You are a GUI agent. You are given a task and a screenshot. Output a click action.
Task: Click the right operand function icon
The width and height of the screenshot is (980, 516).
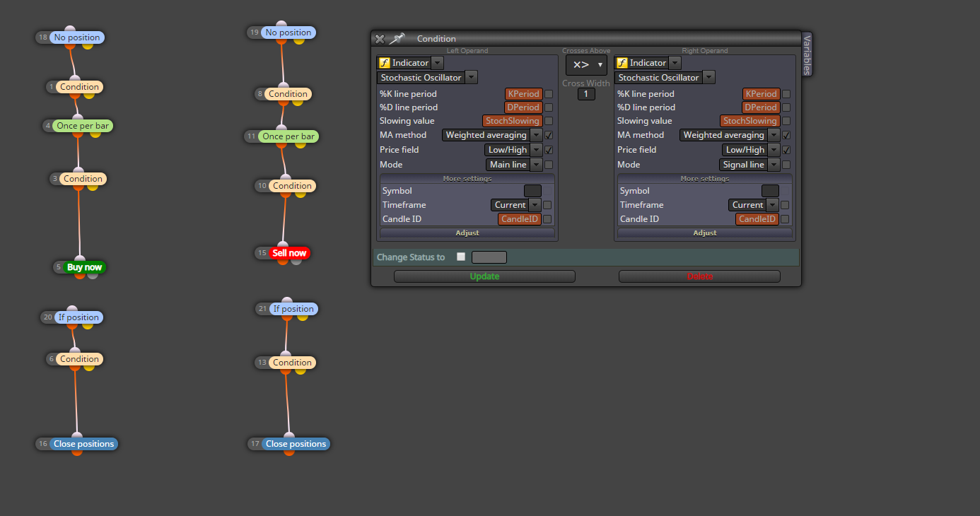tap(622, 63)
